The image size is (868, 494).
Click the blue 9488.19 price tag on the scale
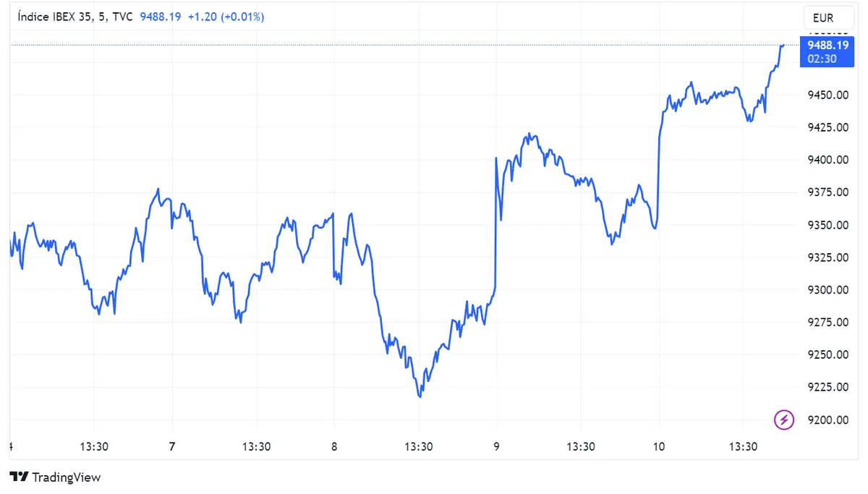(x=826, y=45)
